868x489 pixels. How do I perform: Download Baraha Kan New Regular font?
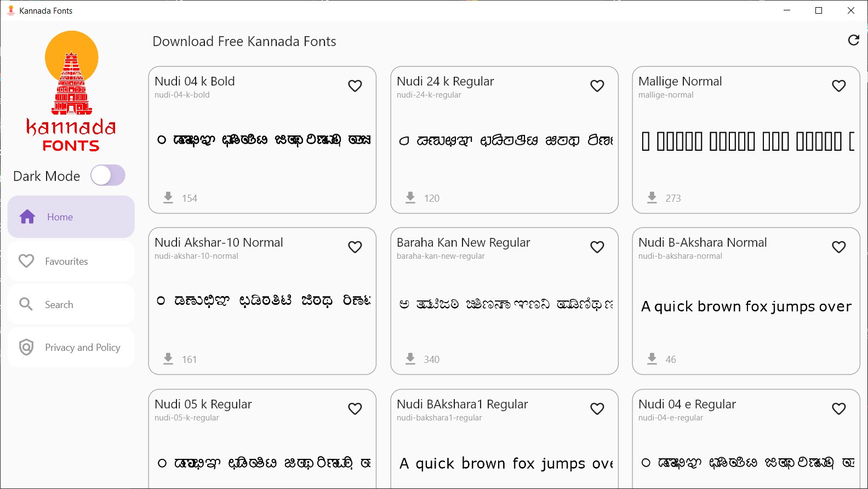[x=410, y=359]
